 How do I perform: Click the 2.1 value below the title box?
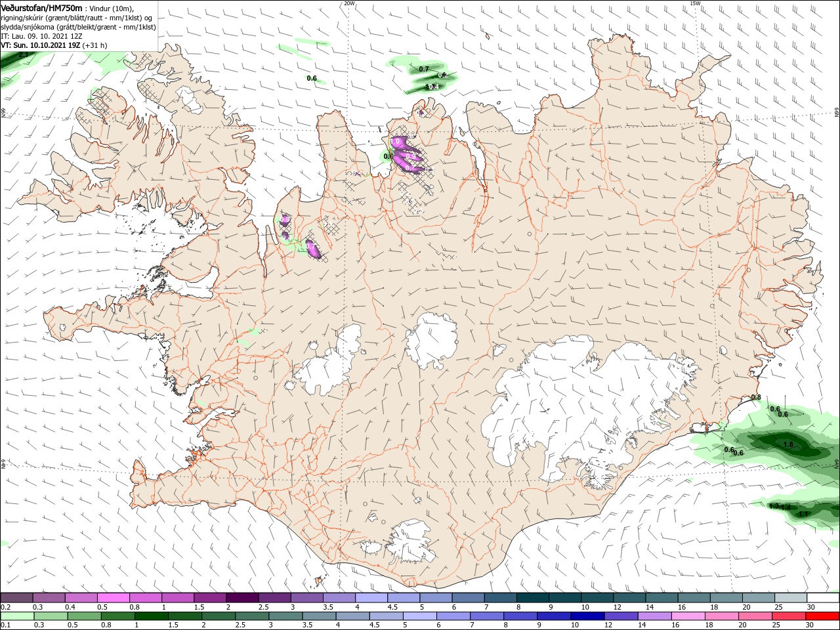(23, 55)
